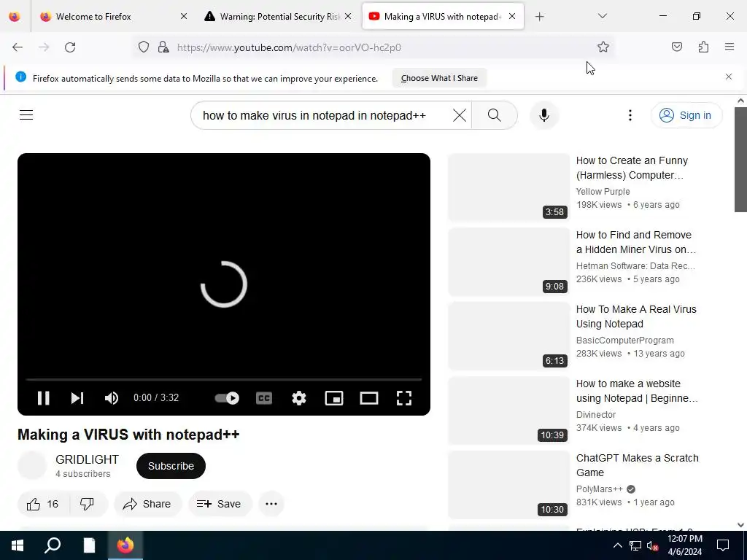Open YouTube settings three-dot menu
747x560 pixels.
pyautogui.click(x=630, y=115)
